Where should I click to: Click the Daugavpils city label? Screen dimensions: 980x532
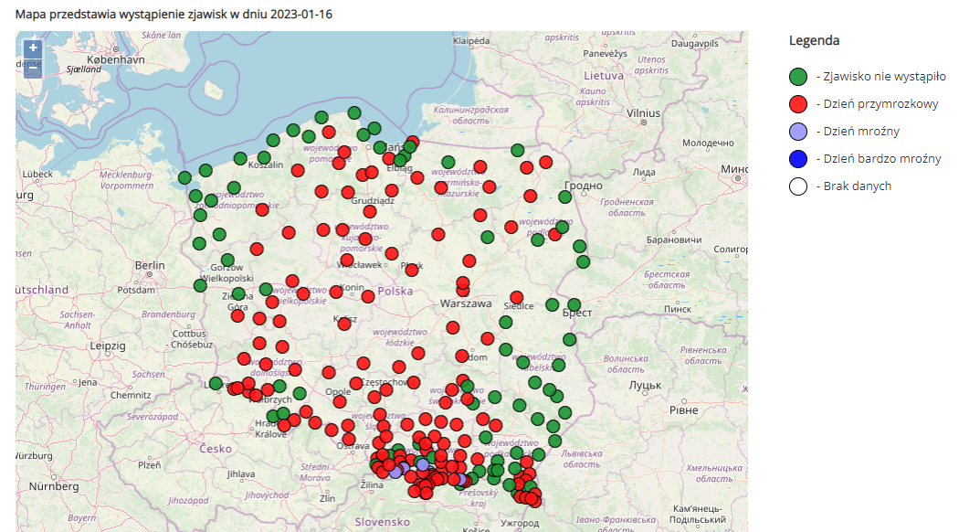(695, 44)
